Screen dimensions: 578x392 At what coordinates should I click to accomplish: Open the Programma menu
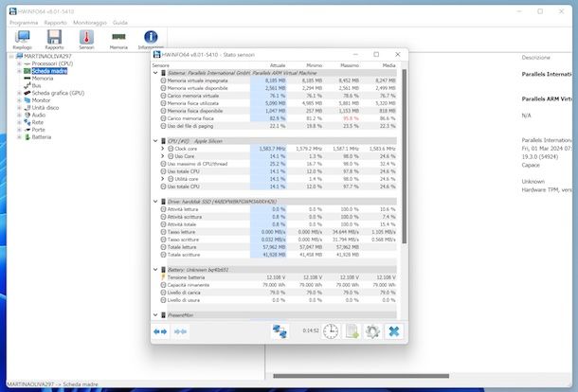(x=24, y=23)
